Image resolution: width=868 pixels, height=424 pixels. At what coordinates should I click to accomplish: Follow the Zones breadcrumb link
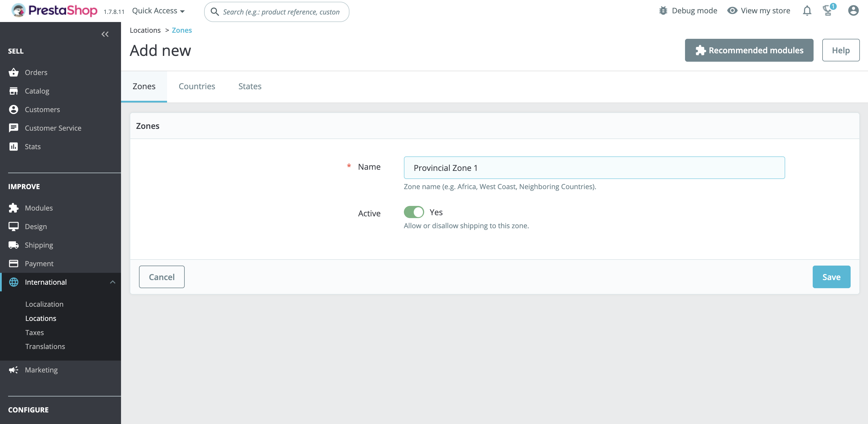point(182,30)
